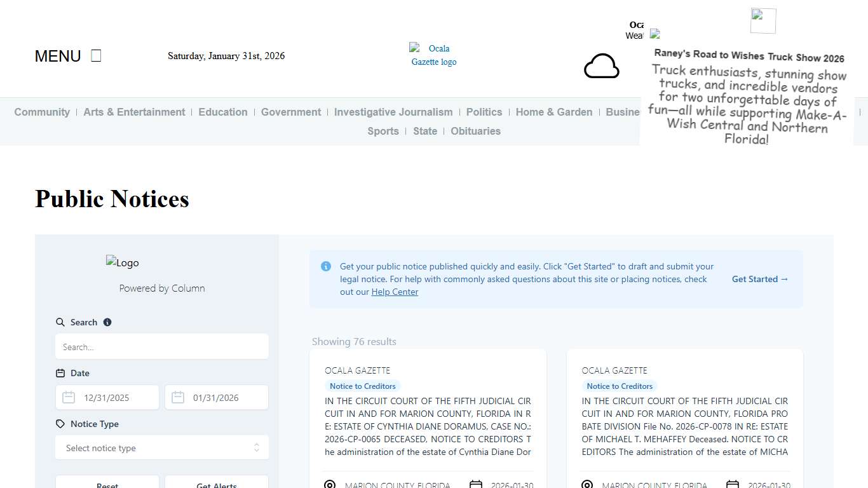Viewport: 868px width, 488px height.
Task: Select Arts & Entertainment in nav bar
Action: 134,112
